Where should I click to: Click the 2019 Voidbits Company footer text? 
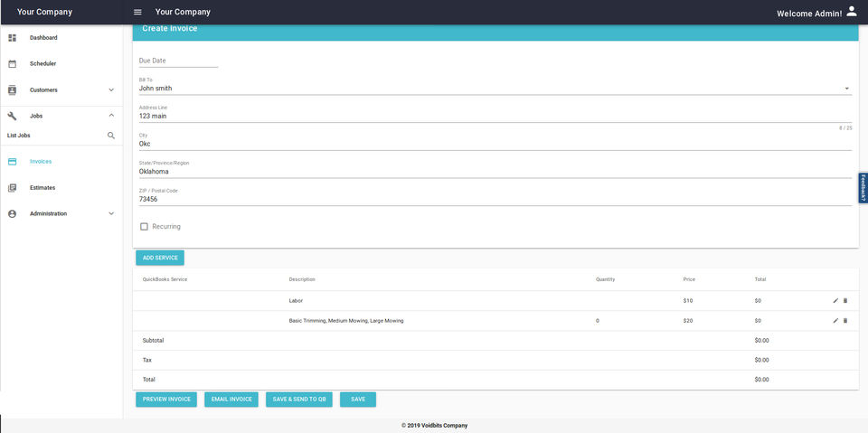point(435,425)
